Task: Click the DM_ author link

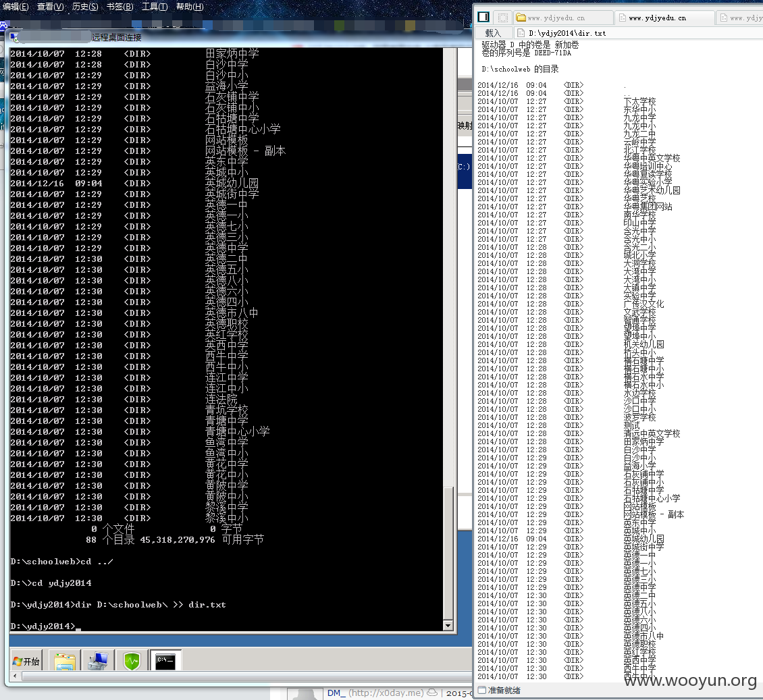Action: pyautogui.click(x=336, y=693)
